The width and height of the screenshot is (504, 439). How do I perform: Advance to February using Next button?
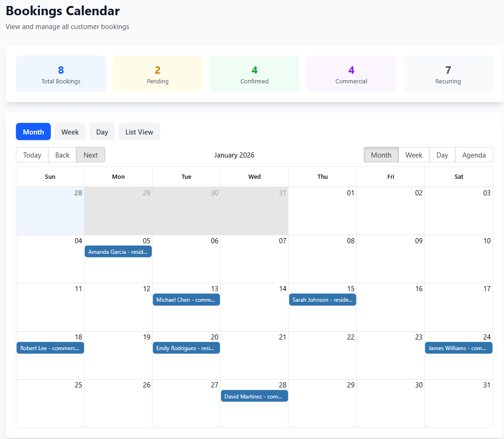90,155
